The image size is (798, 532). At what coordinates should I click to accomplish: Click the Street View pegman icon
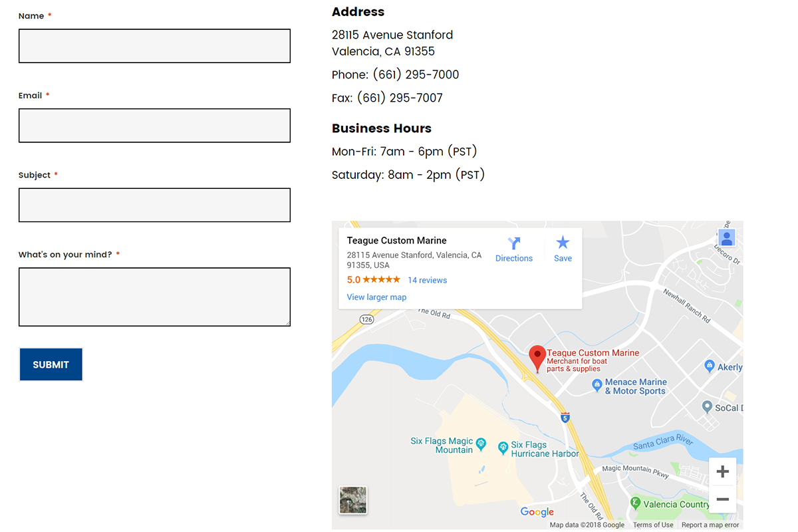[726, 238]
